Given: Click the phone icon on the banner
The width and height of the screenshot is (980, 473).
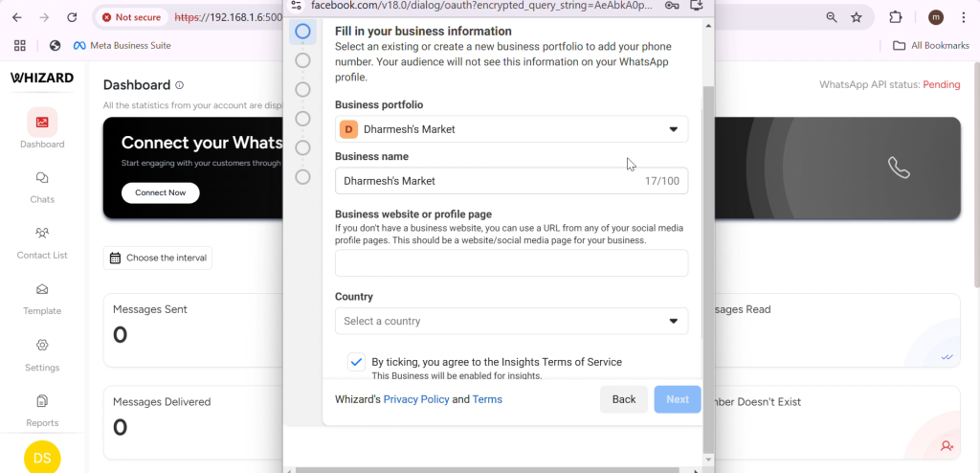Looking at the screenshot, I should (x=899, y=168).
